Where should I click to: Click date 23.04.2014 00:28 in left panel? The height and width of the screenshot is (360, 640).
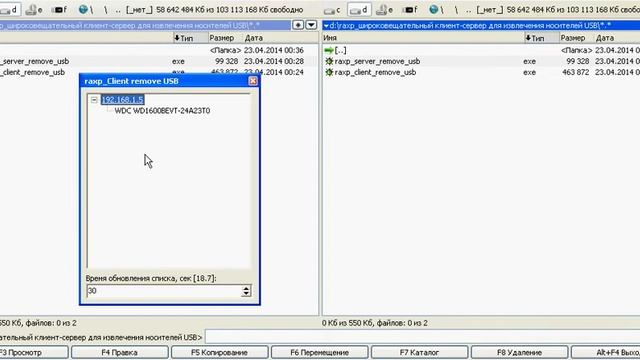[274, 61]
